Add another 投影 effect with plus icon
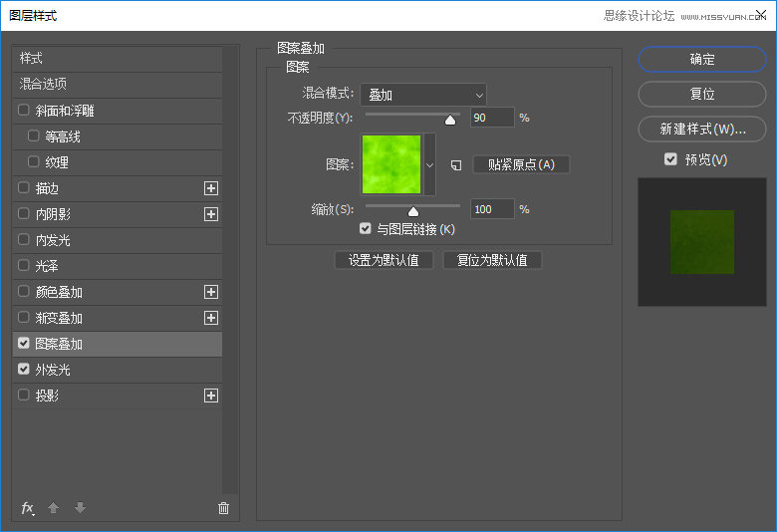Screen dimensions: 777x532 pyautogui.click(x=211, y=396)
